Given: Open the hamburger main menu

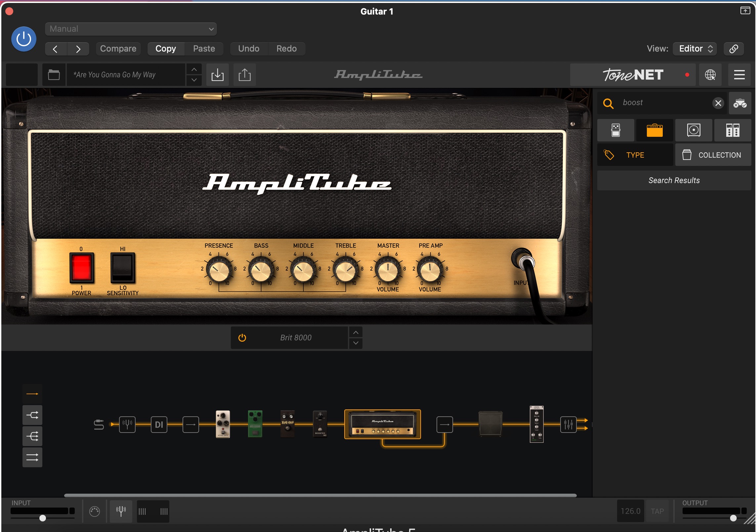Looking at the screenshot, I should (x=739, y=75).
